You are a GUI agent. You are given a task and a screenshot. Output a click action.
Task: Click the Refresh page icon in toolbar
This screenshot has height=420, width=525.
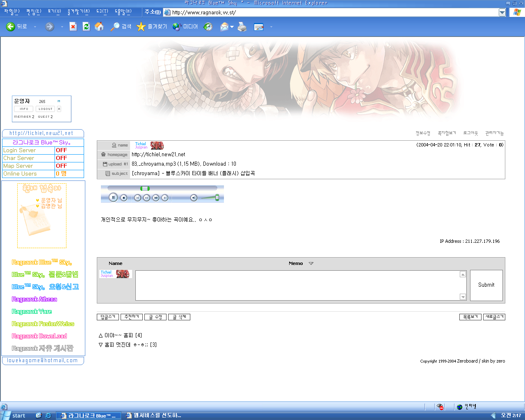click(x=86, y=27)
